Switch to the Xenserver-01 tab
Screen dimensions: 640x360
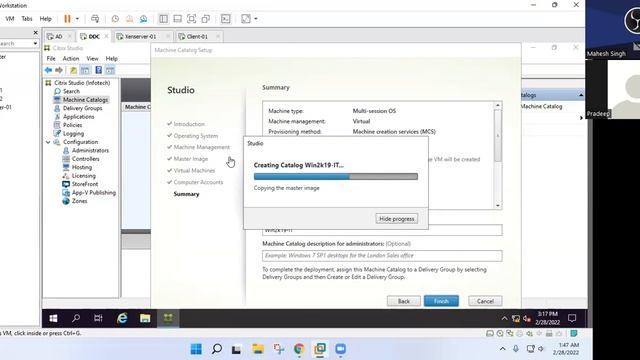[140, 36]
